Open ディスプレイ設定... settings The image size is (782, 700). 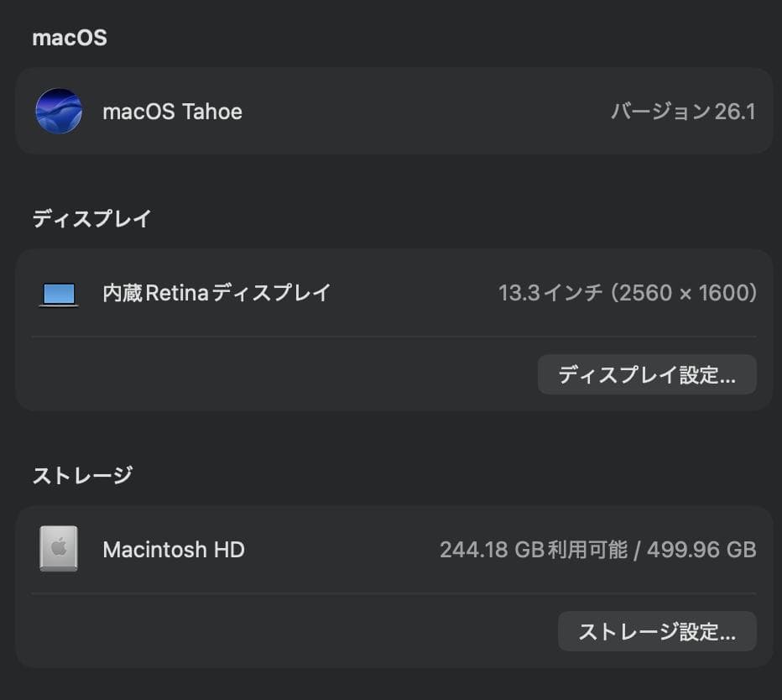tap(647, 374)
